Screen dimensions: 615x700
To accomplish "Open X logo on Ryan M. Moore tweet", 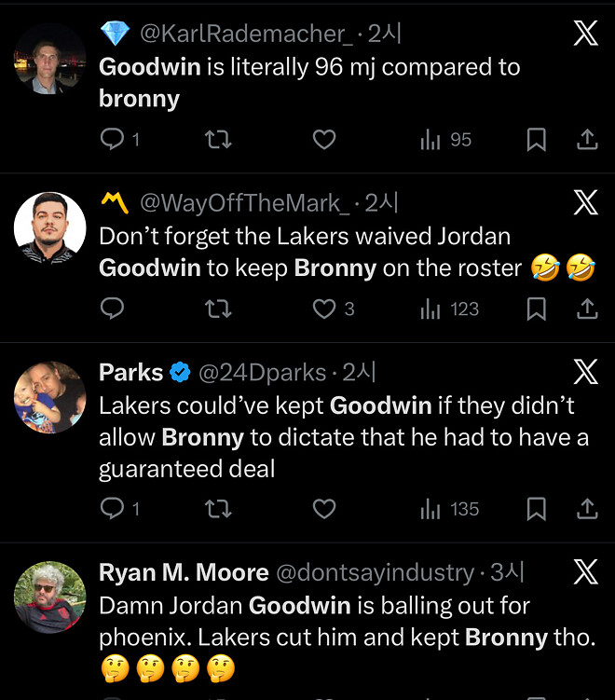I will (585, 572).
